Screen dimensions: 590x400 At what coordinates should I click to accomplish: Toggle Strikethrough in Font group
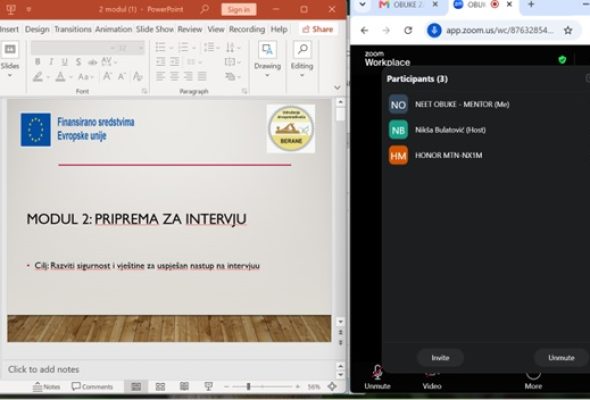(92, 62)
